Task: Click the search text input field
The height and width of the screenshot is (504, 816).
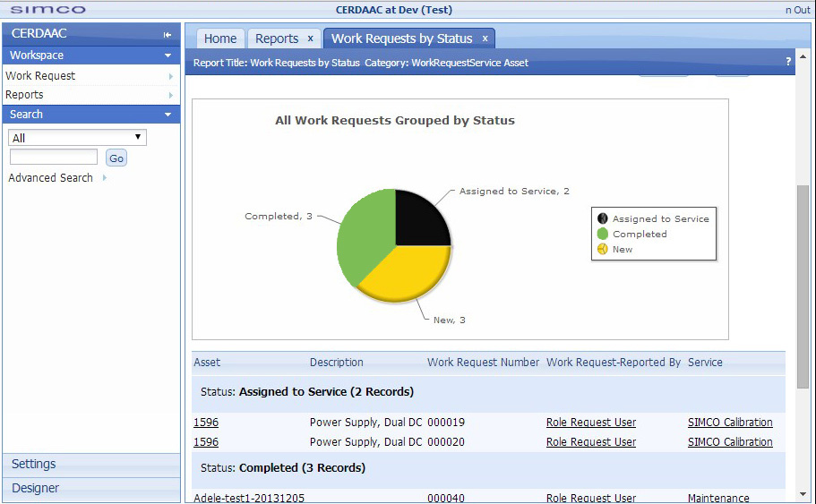Action: (54, 158)
